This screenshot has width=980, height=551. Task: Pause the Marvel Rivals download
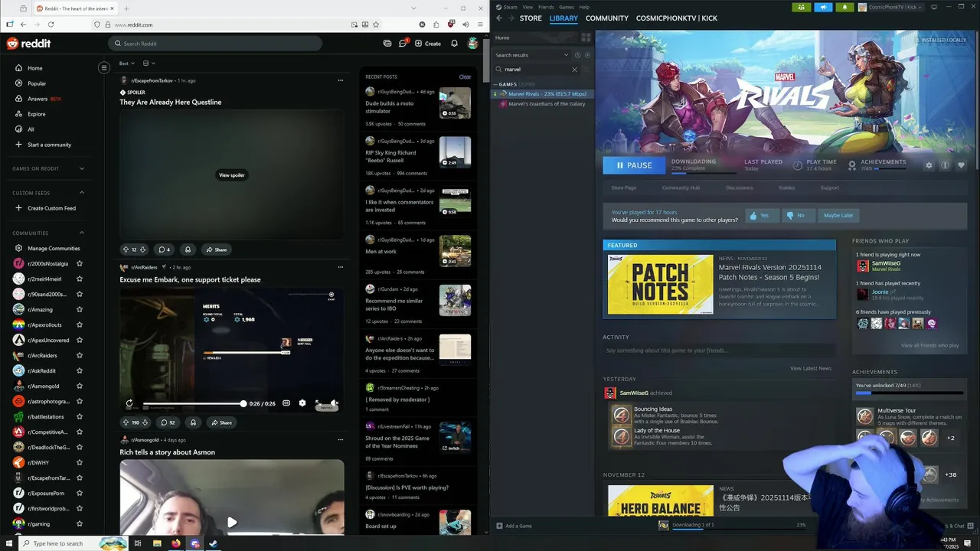point(634,165)
